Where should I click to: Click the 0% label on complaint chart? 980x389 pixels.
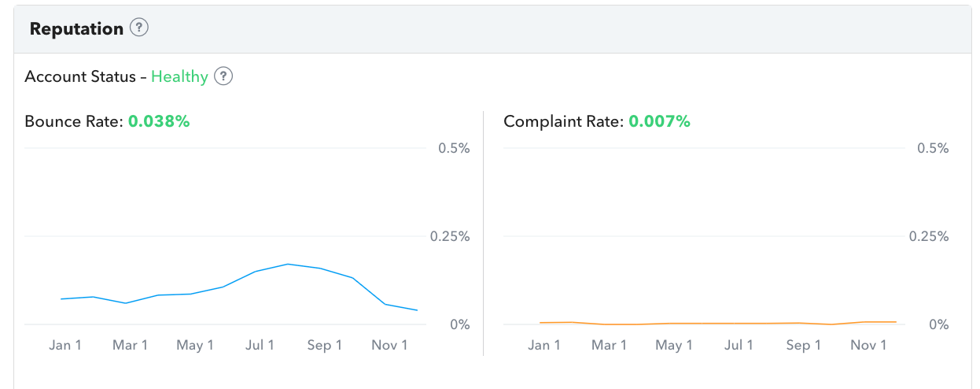pos(940,324)
